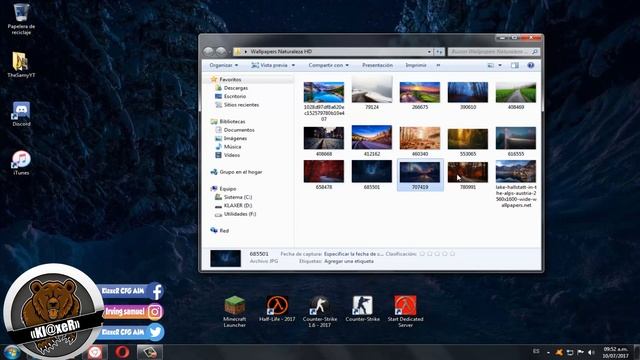This screenshot has height=360, width=640.
Task: Open the iTunes desktop shortcut
Action: pos(21,163)
